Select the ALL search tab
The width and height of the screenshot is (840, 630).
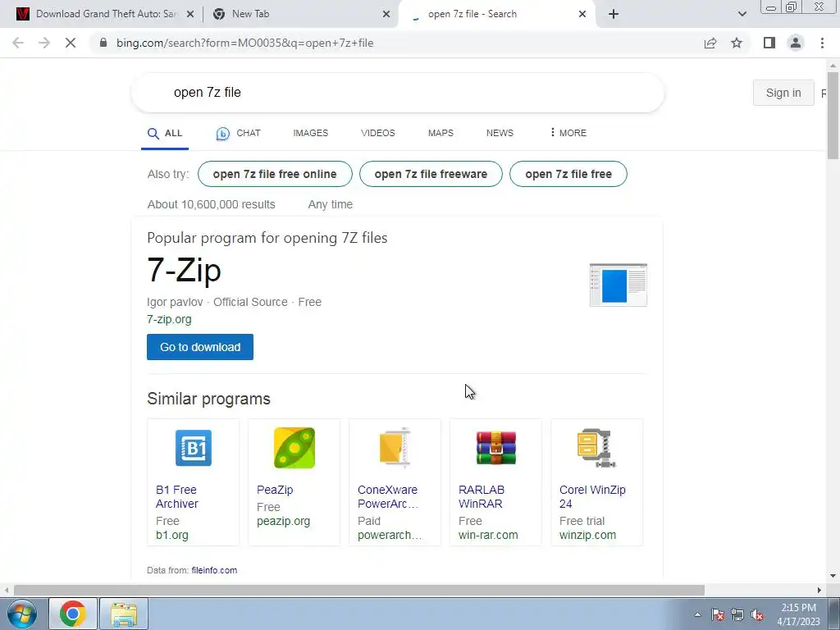pyautogui.click(x=165, y=134)
